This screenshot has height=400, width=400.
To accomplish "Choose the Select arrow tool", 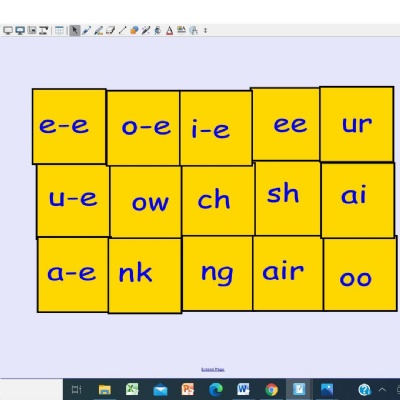I will pyautogui.click(x=75, y=30).
